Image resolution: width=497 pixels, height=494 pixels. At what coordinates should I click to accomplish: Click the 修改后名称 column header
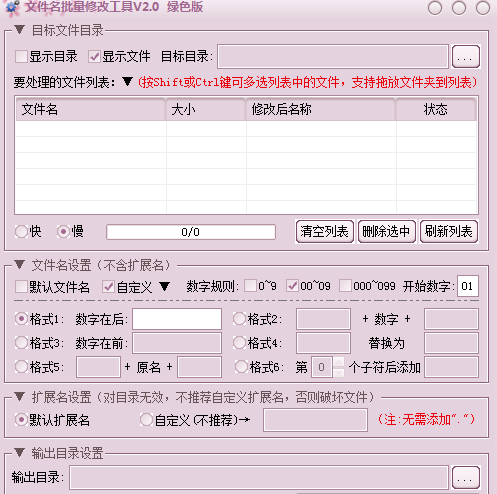coord(321,109)
